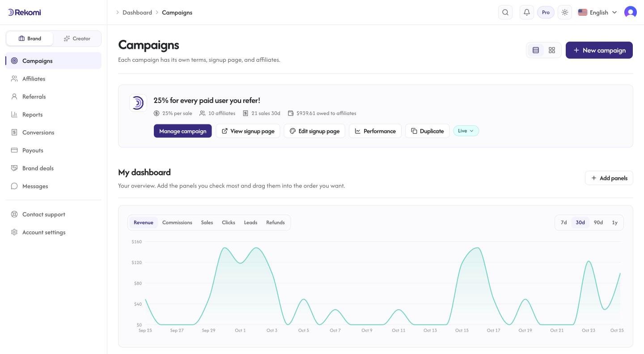Open Affiliates in the sidebar
Viewport: 644px width, 354px height.
[54, 79]
